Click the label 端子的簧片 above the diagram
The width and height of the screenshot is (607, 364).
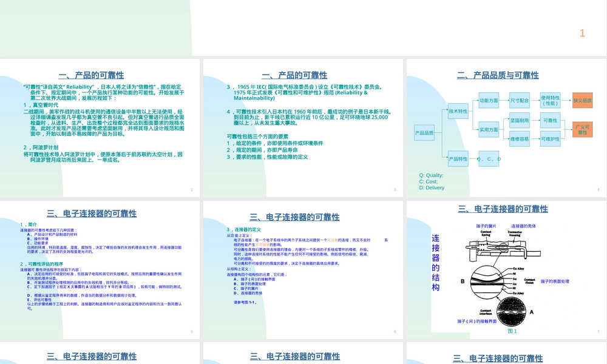pyautogui.click(x=486, y=226)
